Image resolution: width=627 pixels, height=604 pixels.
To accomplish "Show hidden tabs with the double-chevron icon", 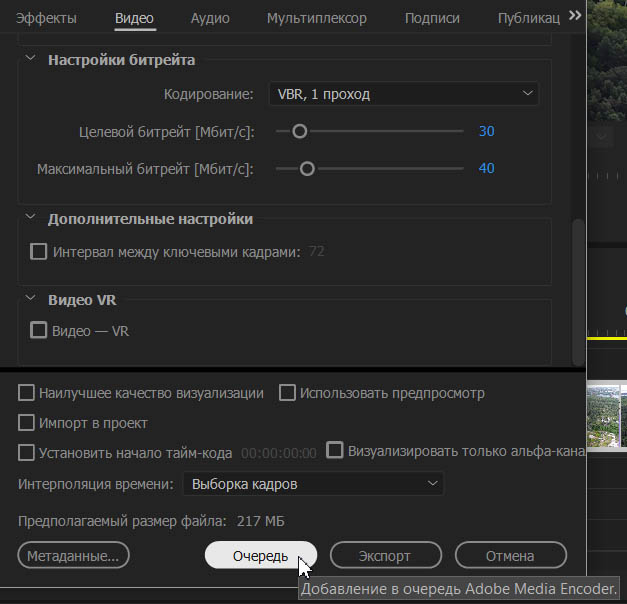I will [x=574, y=16].
